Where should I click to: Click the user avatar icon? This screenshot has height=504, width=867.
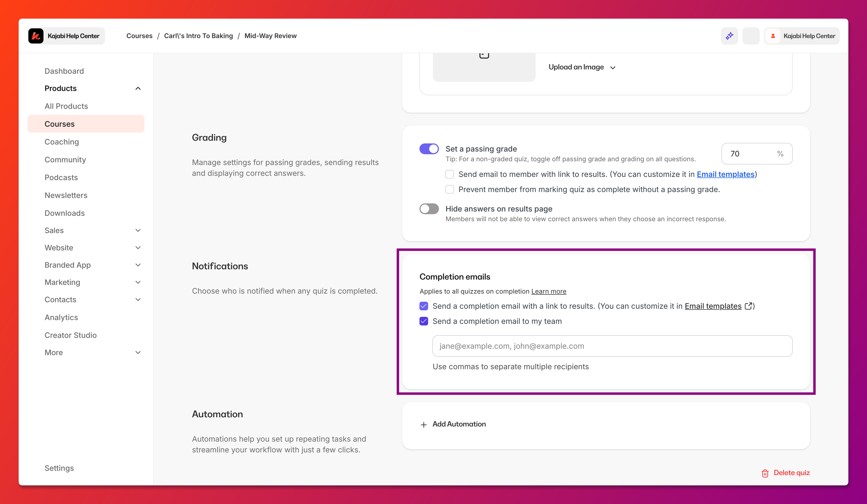coord(773,36)
